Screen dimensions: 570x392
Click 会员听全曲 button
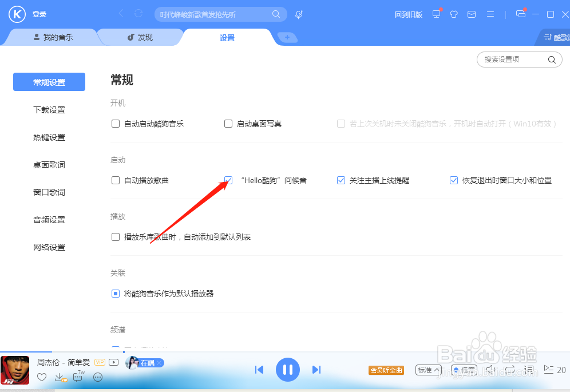(x=386, y=370)
